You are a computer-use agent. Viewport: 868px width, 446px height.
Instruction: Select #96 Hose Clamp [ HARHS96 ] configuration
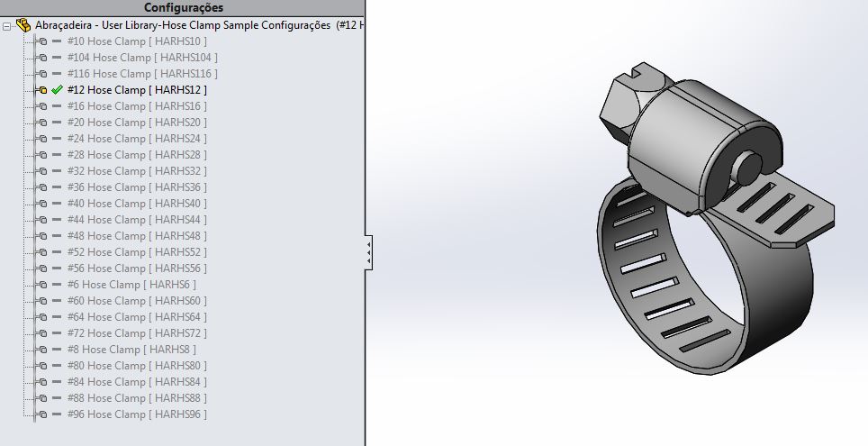pyautogui.click(x=137, y=414)
